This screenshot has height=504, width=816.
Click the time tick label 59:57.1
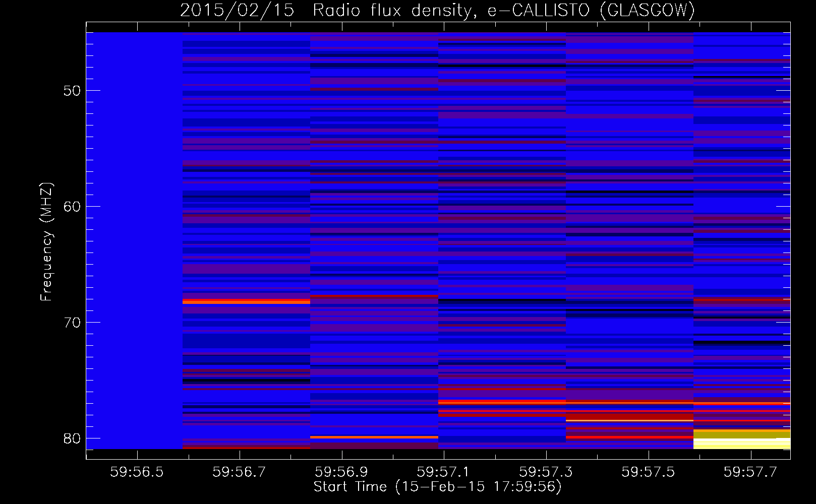coord(443,472)
